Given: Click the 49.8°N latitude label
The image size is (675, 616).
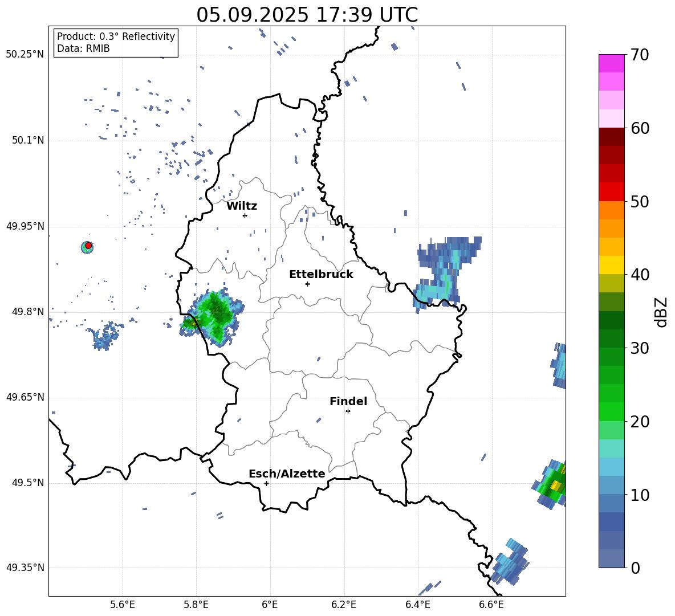Looking at the screenshot, I should pyautogui.click(x=28, y=312).
